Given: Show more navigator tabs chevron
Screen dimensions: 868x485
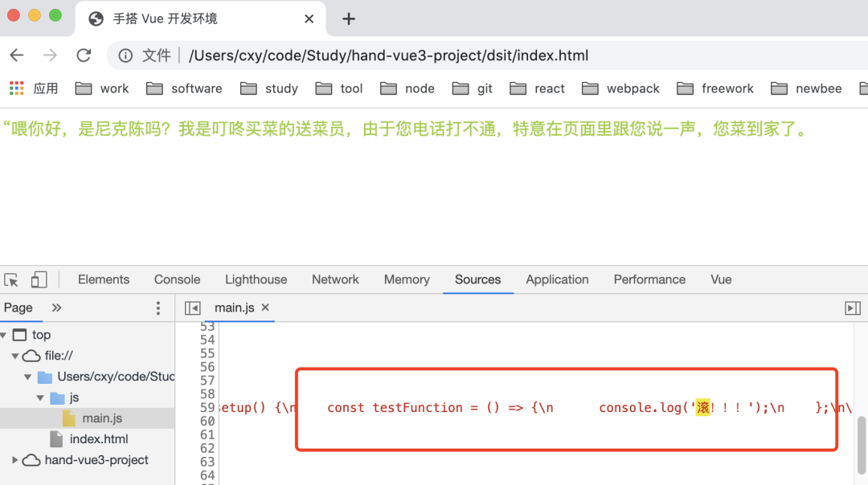Looking at the screenshot, I should 56,308.
